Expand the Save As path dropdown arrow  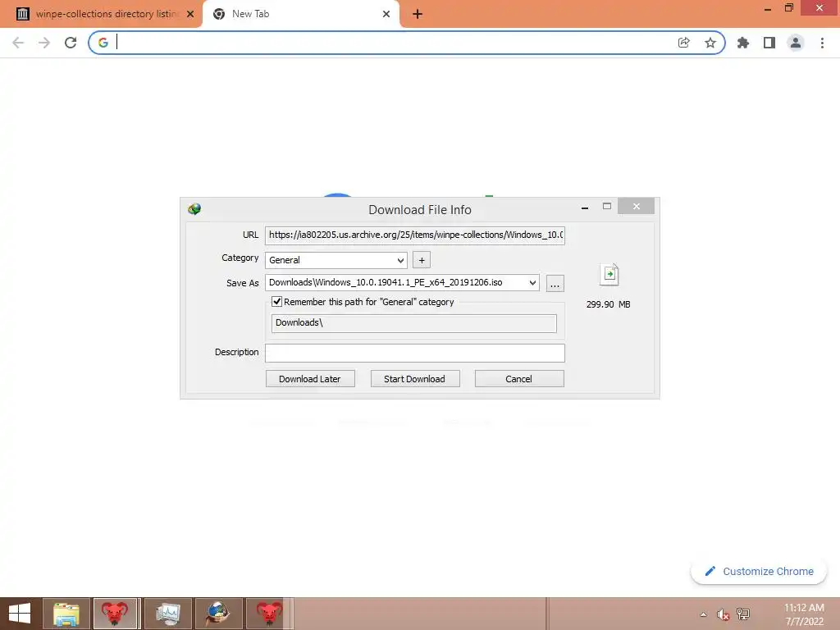[x=532, y=283]
